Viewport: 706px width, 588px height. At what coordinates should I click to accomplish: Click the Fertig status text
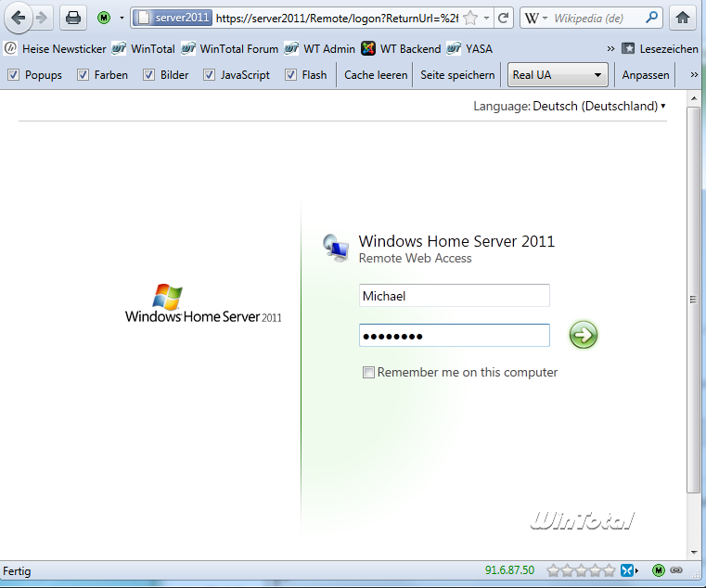point(17,571)
